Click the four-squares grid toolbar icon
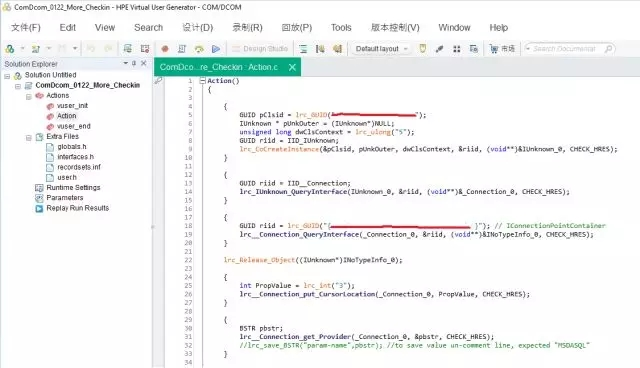 coord(456,49)
